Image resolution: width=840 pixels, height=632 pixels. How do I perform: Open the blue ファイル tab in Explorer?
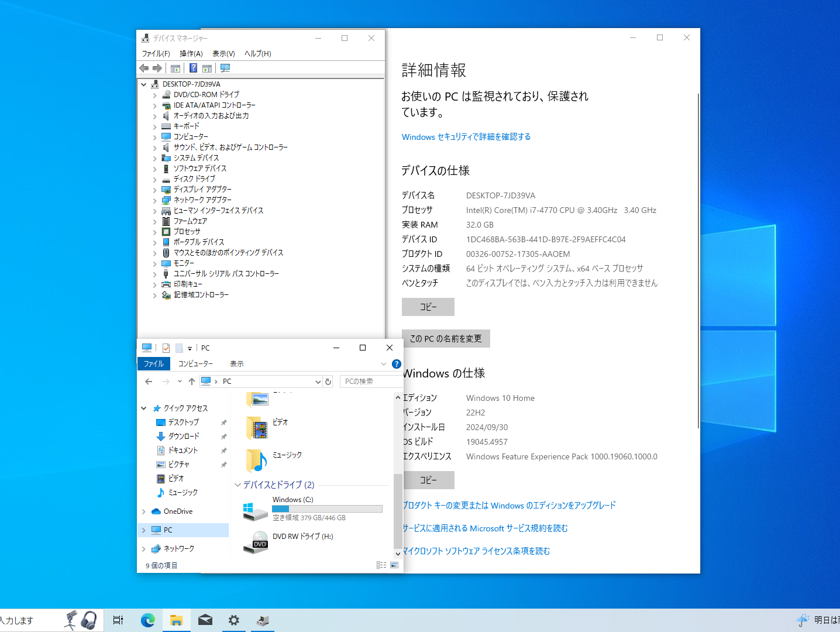click(x=154, y=364)
